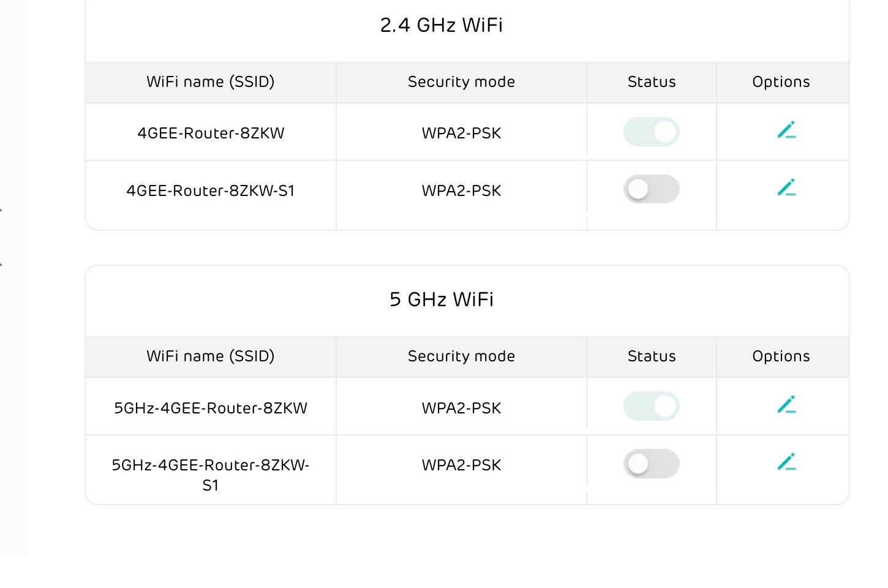Image resolution: width=888 pixels, height=588 pixels.
Task: Click the WiFi name (SSID) column header
Action: tap(211, 81)
